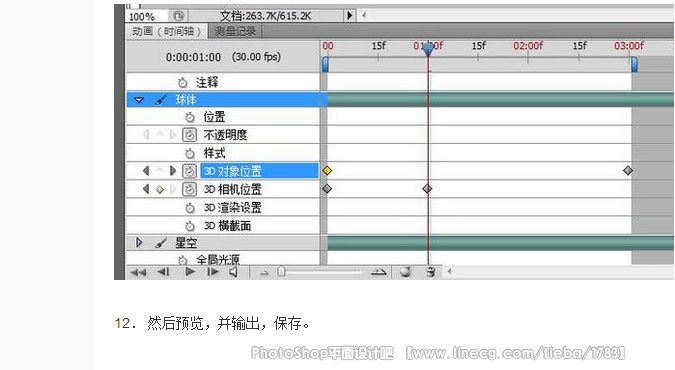Select first keyframe on 3D 相机位置 track
The height and width of the screenshot is (370, 675).
(x=327, y=189)
